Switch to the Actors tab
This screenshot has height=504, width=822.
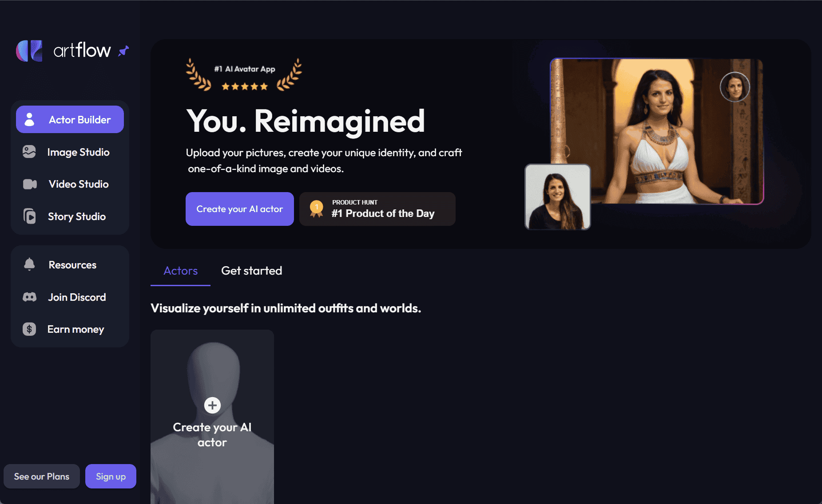[180, 271]
